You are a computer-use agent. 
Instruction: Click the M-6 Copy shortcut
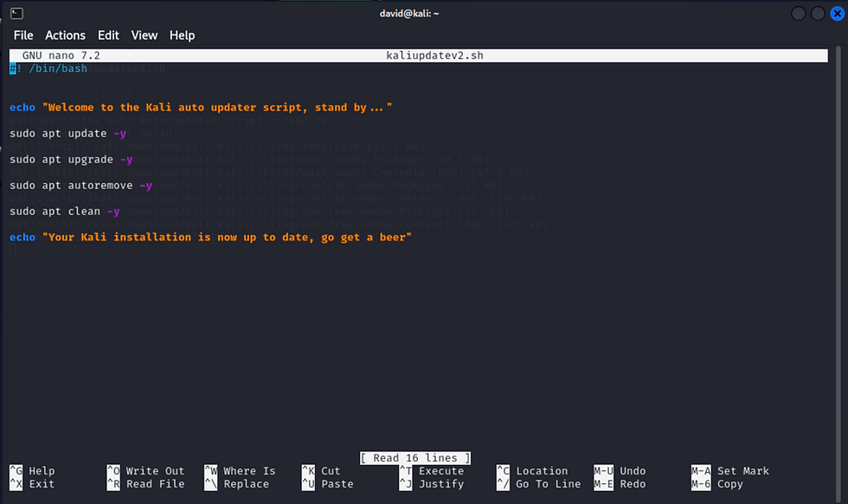point(717,484)
